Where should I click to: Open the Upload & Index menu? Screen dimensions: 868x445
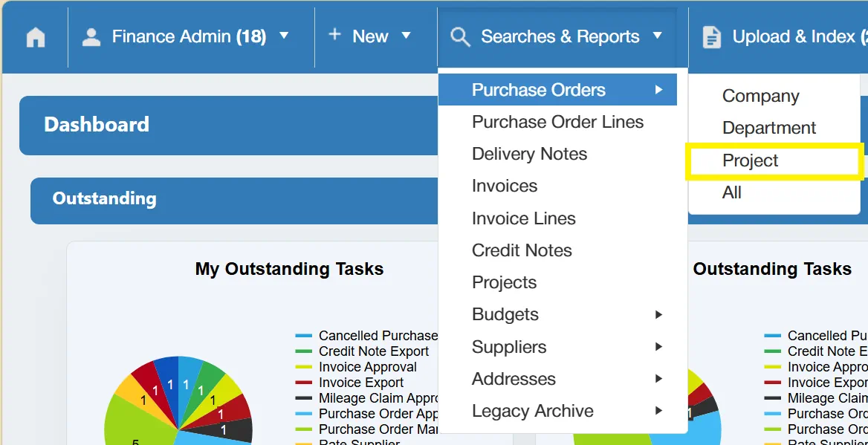point(800,36)
